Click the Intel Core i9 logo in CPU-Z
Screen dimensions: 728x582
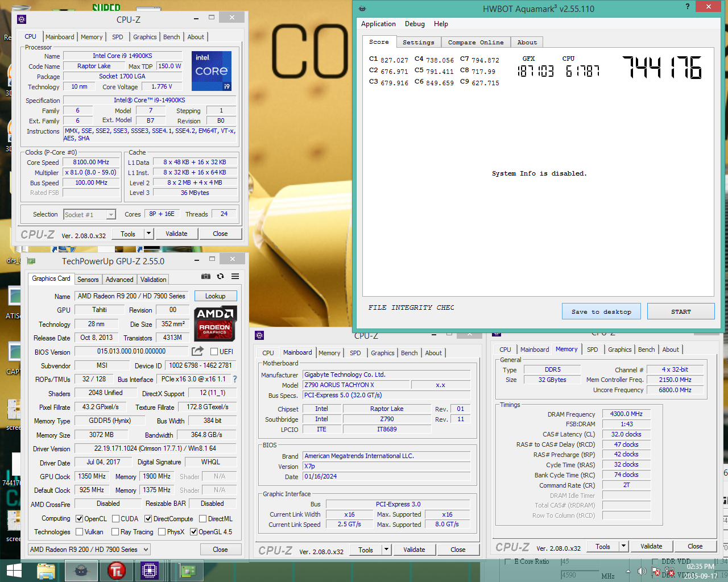[x=212, y=71]
